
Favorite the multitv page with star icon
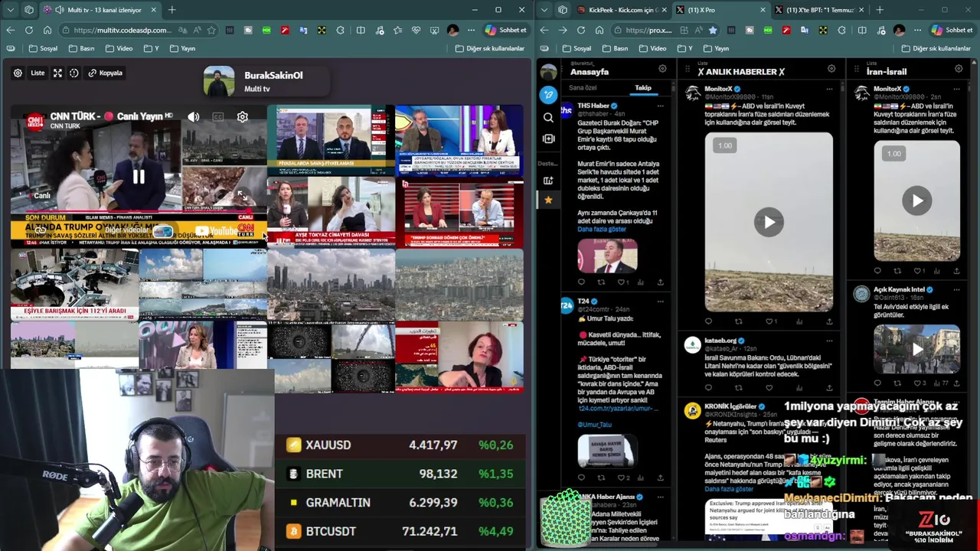tap(211, 30)
